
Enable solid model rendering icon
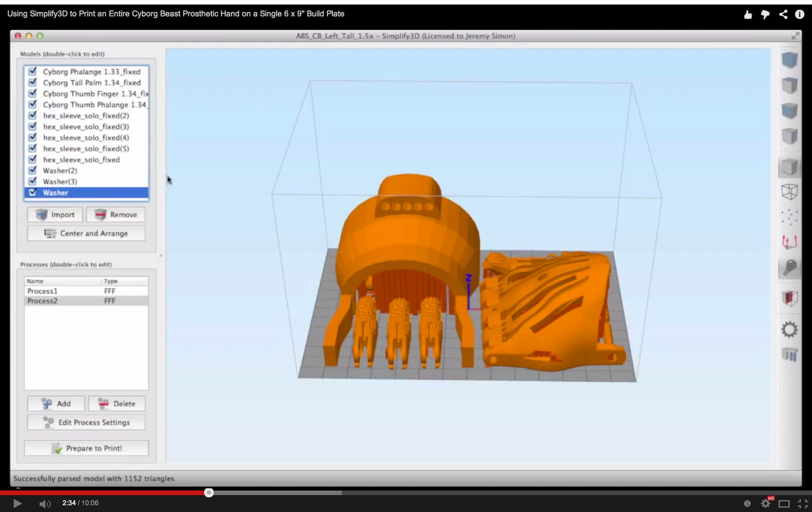(789, 167)
